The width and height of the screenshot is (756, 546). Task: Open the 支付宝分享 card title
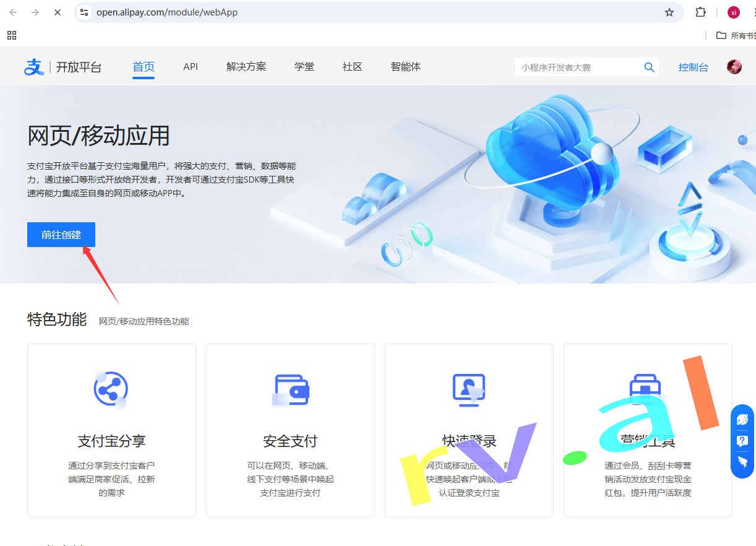(111, 441)
